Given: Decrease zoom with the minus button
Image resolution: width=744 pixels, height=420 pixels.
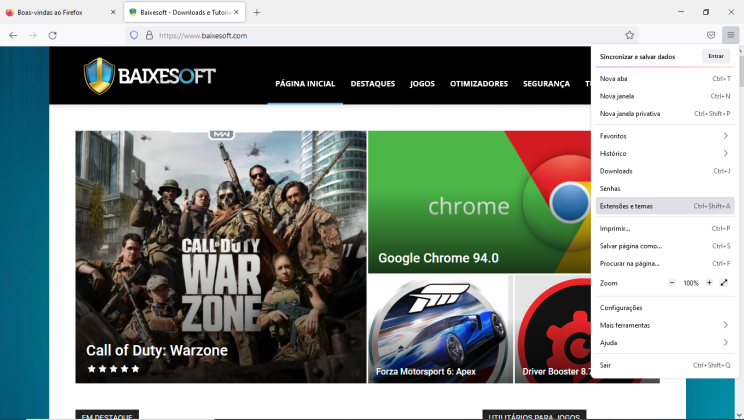Looking at the screenshot, I should tap(672, 283).
